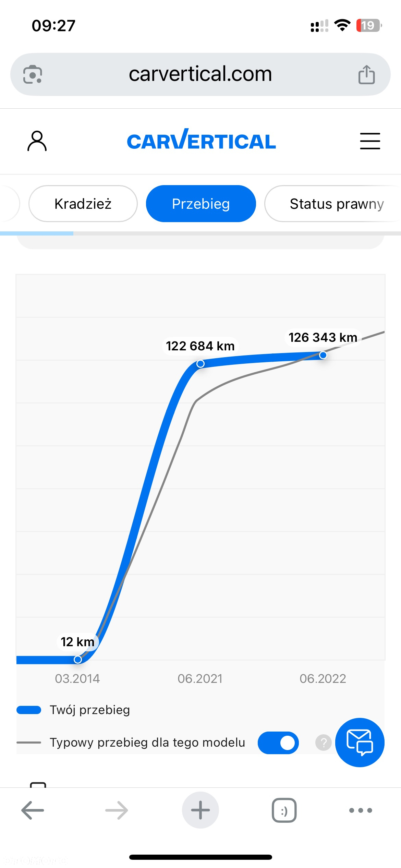Click the help question mark icon

pos(323,743)
